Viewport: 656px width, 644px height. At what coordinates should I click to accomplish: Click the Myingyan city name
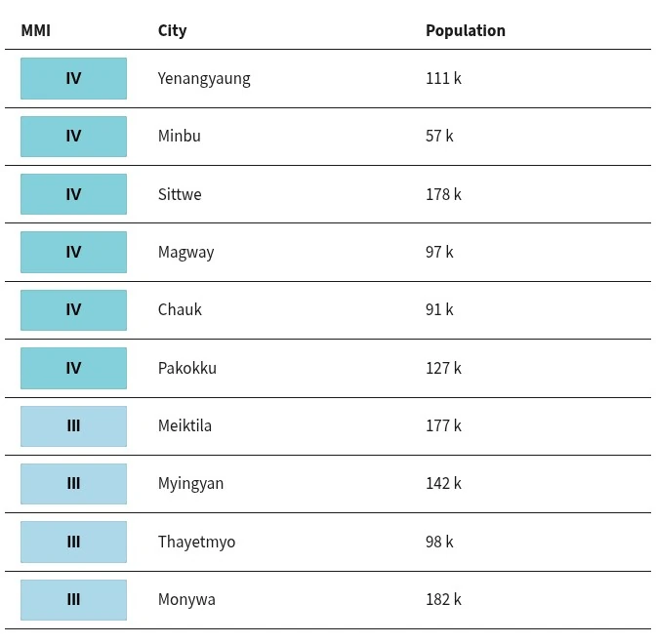click(190, 483)
